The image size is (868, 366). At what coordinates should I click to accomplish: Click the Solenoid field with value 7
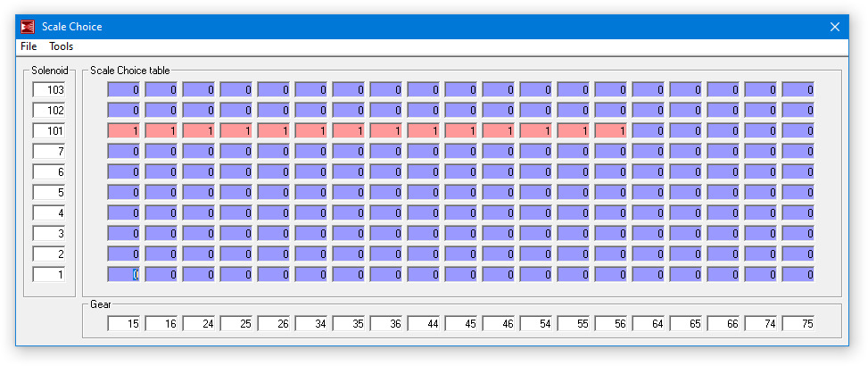(49, 151)
